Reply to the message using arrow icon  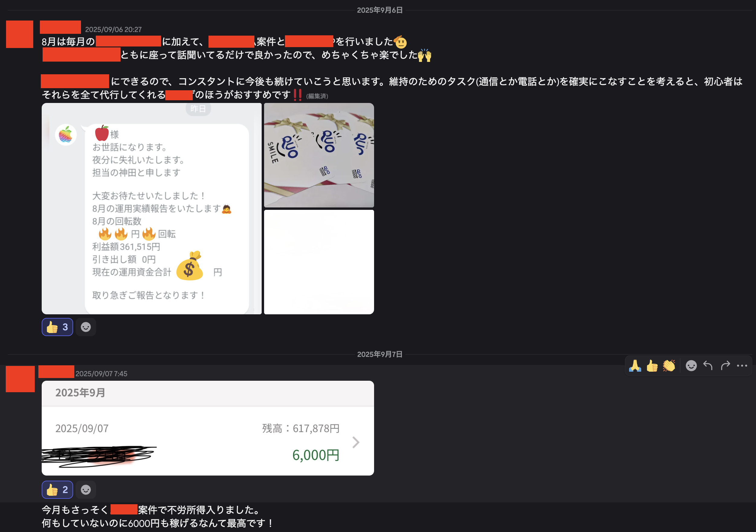708,366
